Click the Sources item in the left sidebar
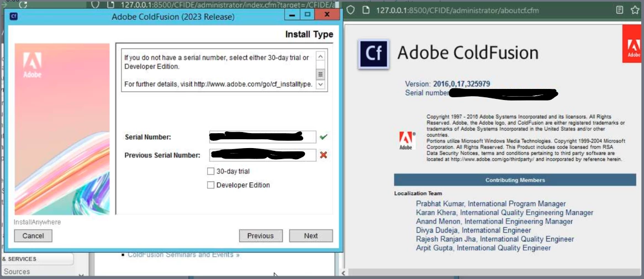 click(17, 272)
